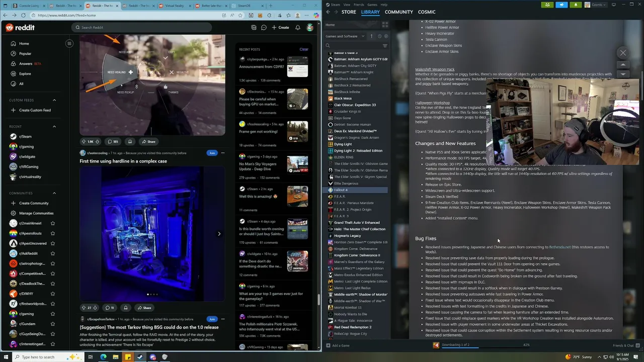Image resolution: width=644 pixels, height=362 pixels.
Task: Click Add a Game in Steam
Action: pos(338,345)
